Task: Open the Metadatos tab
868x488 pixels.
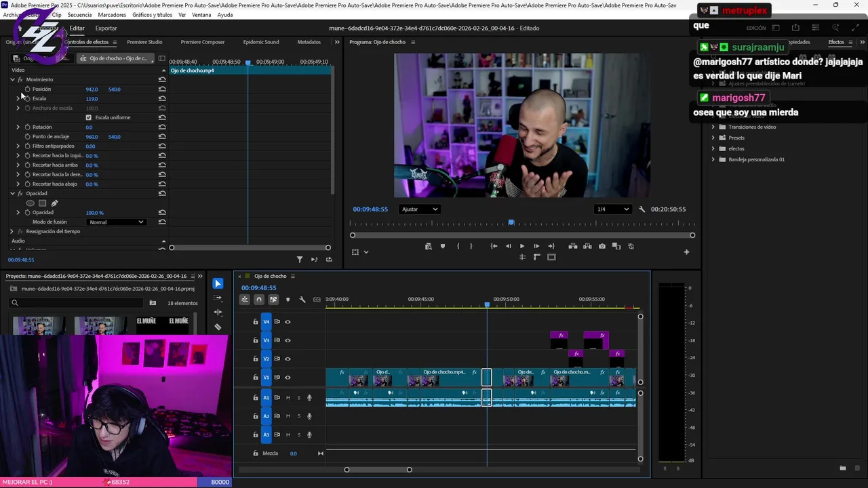Action: point(309,42)
